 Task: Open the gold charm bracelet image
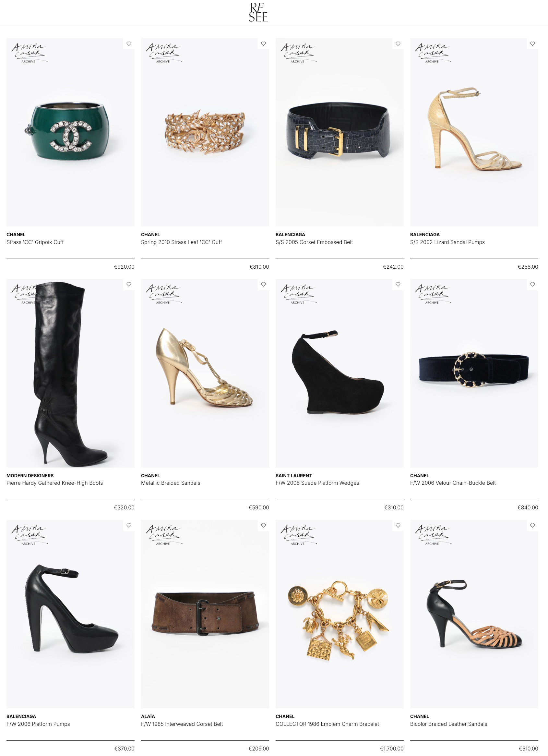tap(340, 614)
